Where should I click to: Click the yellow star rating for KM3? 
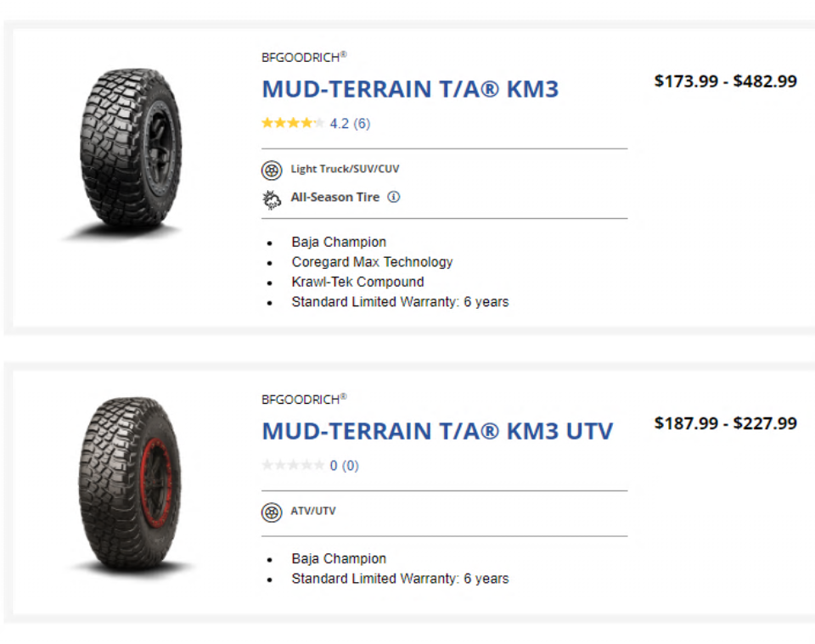(292, 123)
